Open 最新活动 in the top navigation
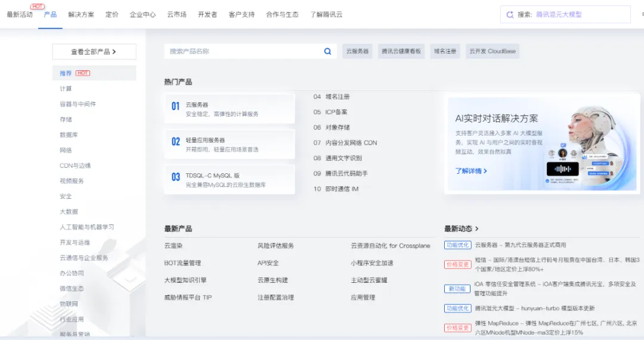644x340 pixels. click(20, 14)
